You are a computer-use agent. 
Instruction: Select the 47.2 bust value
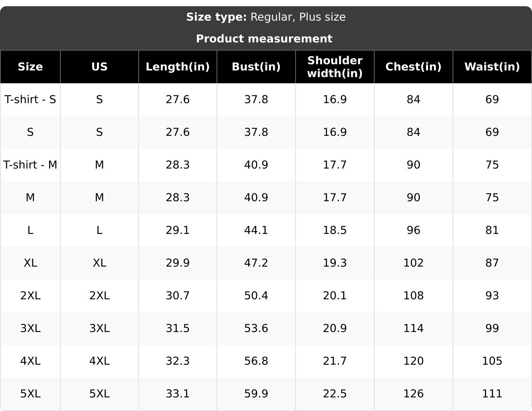pos(256,263)
